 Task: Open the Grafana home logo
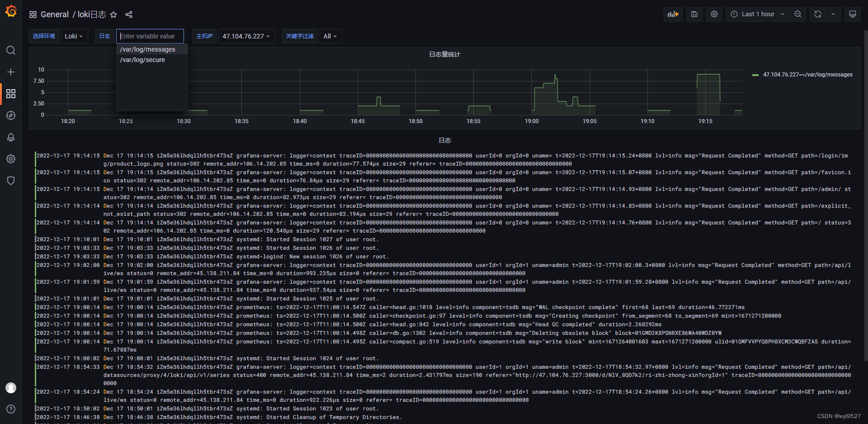tap(11, 11)
